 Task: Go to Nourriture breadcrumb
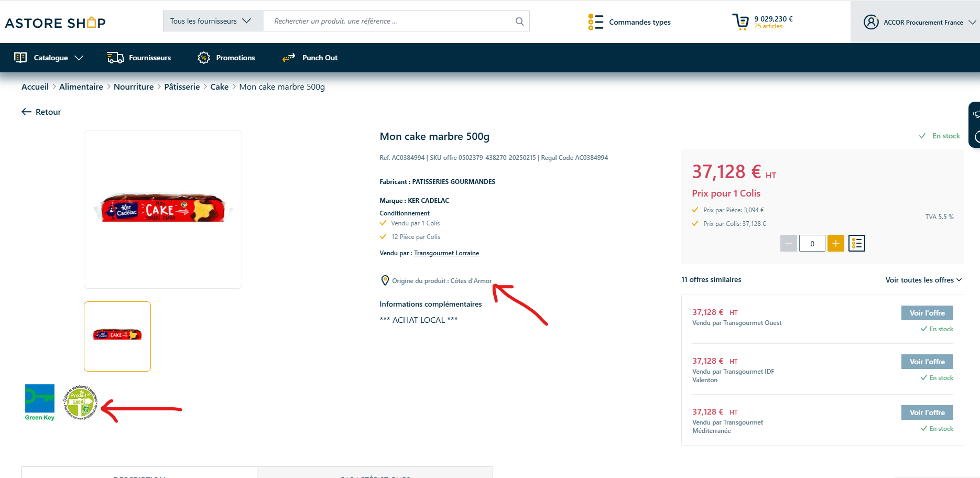pos(134,86)
